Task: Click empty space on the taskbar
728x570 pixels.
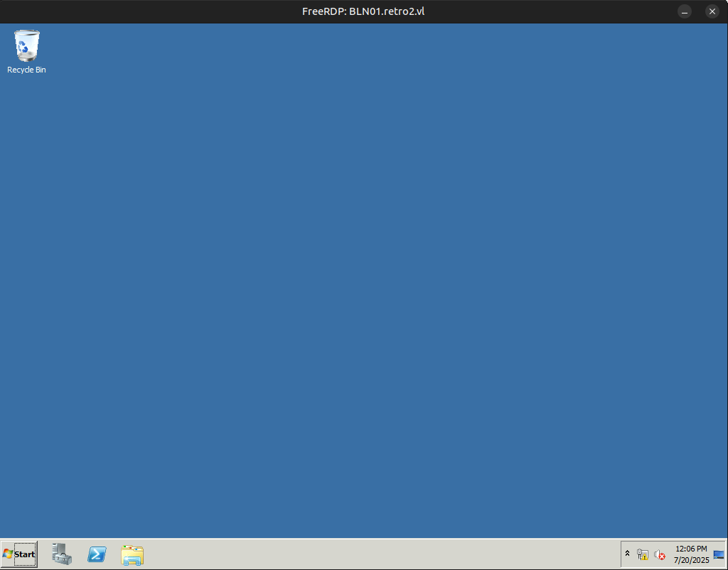Action: (370, 554)
